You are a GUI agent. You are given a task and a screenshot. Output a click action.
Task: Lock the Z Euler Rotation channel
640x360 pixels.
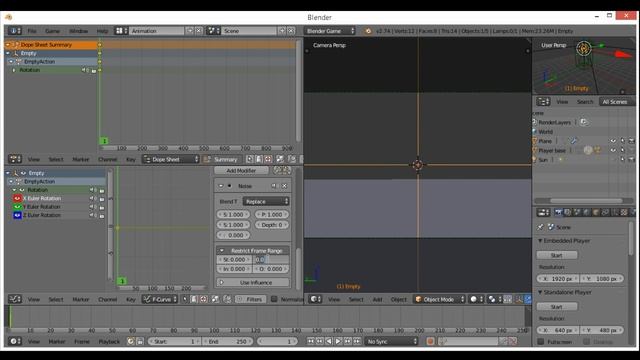pyautogui.click(x=102, y=216)
